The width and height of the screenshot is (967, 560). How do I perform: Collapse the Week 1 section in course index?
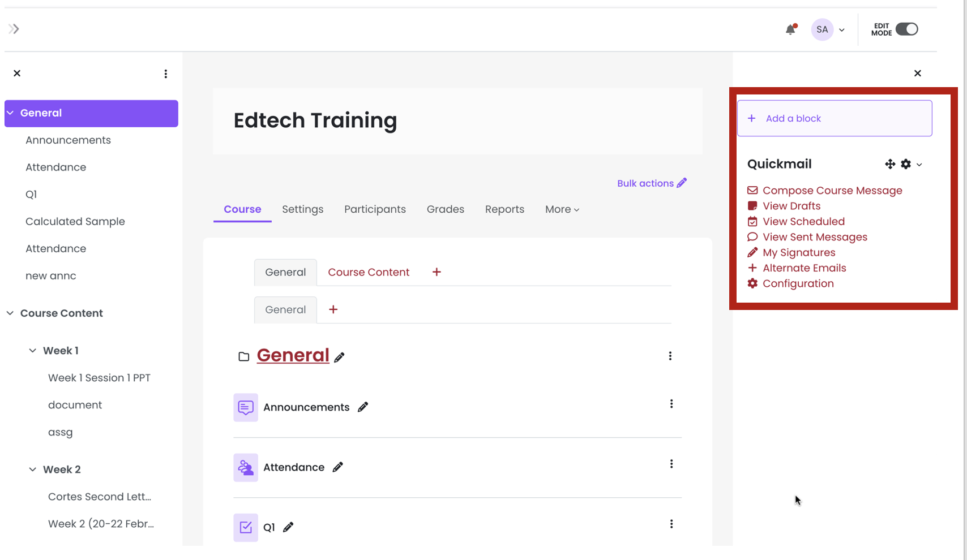tap(33, 351)
